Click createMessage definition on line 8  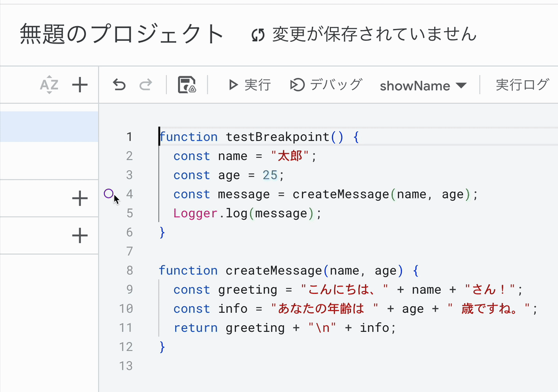pyautogui.click(x=274, y=271)
